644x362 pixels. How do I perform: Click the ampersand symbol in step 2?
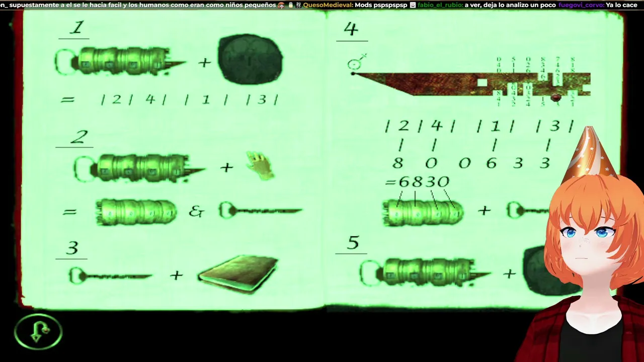tap(197, 212)
